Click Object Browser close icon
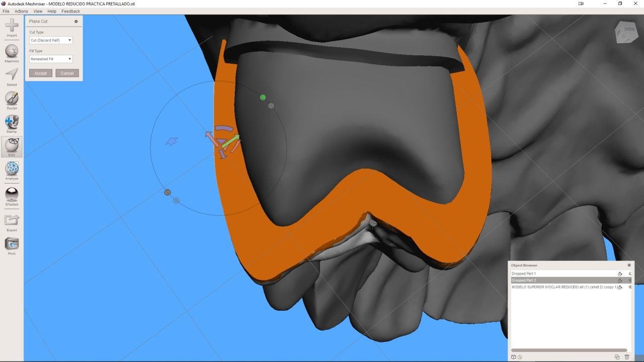This screenshot has width=644, height=362. coord(629,265)
